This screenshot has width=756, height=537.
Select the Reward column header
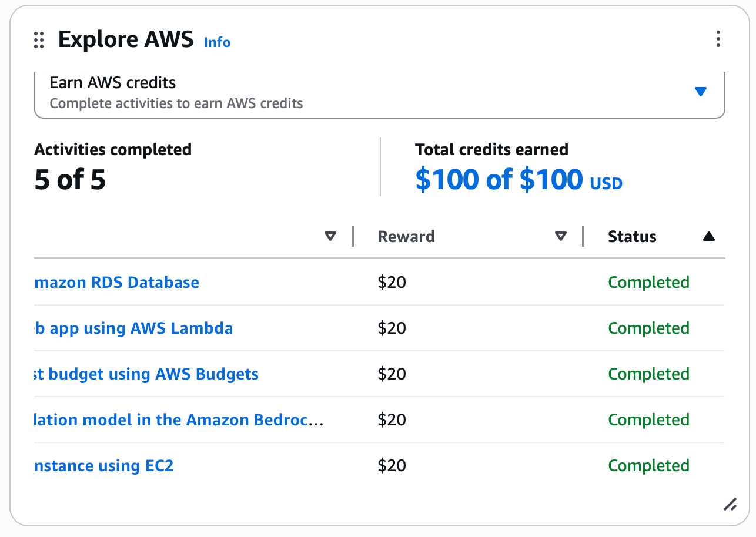click(x=406, y=237)
